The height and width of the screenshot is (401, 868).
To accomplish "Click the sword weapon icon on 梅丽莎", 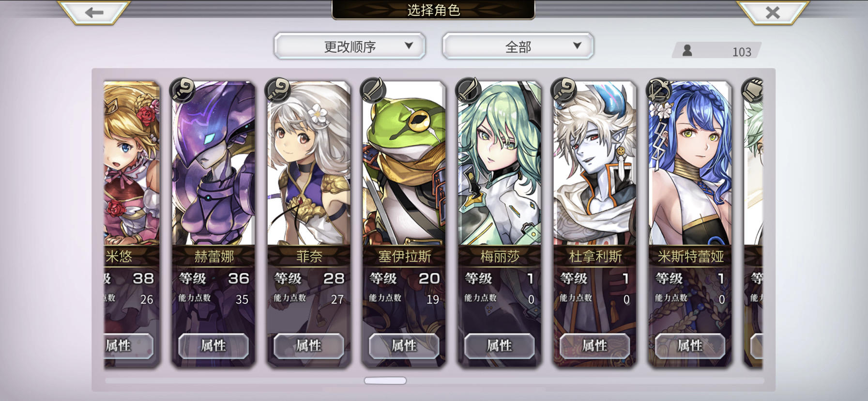I will [x=469, y=90].
